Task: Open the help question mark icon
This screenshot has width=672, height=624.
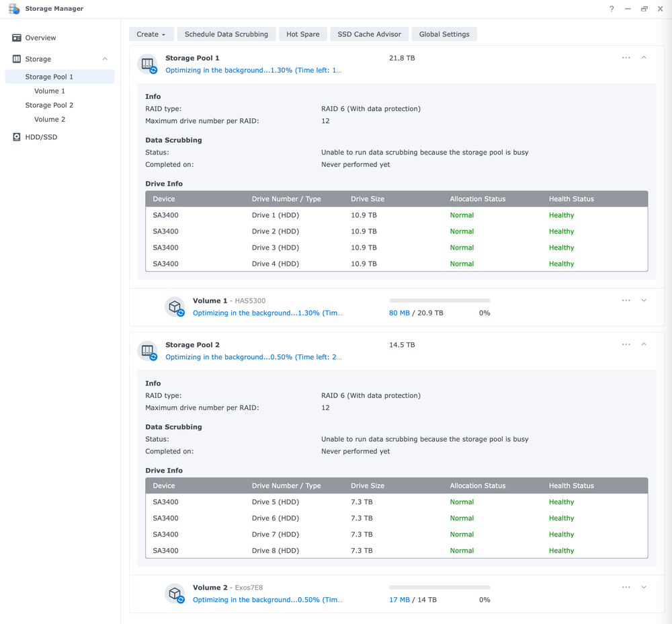Action: [x=612, y=9]
